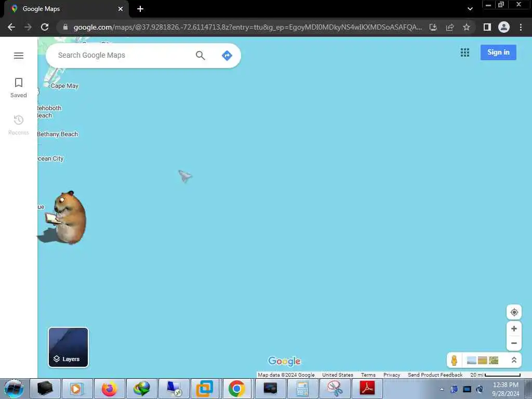Open the Terms link
This screenshot has height=399, width=532.
tap(368, 375)
